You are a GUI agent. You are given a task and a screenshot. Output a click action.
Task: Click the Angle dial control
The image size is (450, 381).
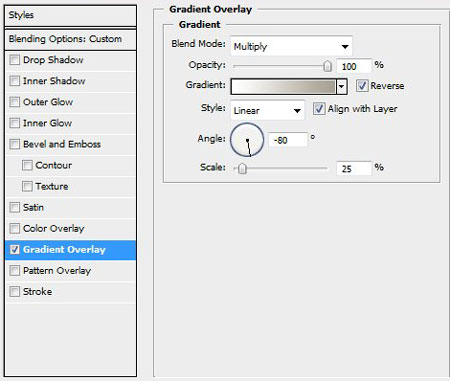coord(247,140)
